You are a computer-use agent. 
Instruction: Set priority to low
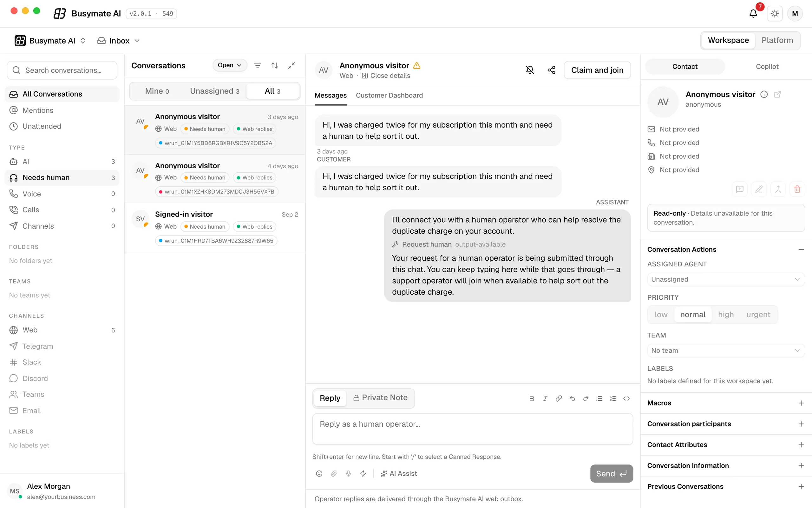coord(661,314)
